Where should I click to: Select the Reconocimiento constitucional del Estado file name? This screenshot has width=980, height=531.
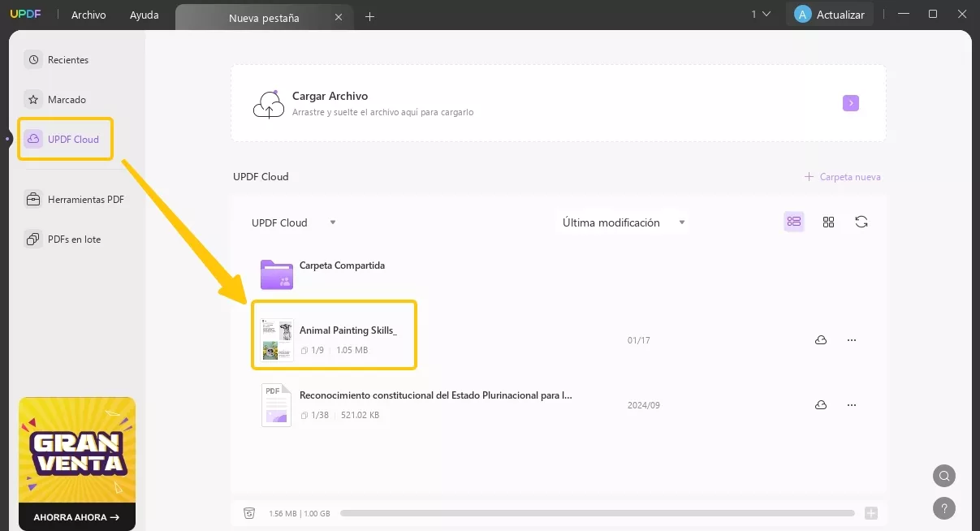436,395
